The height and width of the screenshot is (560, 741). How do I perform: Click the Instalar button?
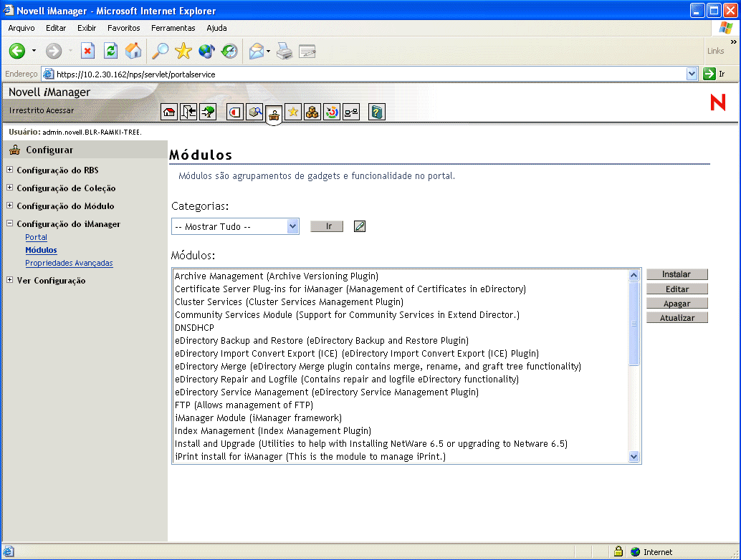677,274
